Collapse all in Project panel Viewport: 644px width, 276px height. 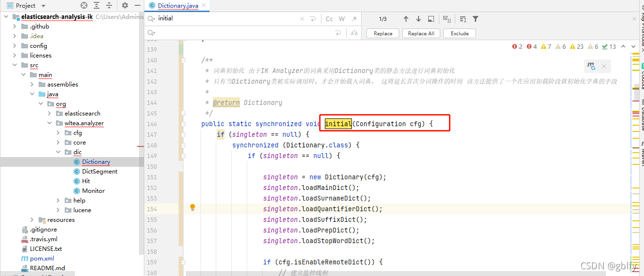tap(109, 5)
